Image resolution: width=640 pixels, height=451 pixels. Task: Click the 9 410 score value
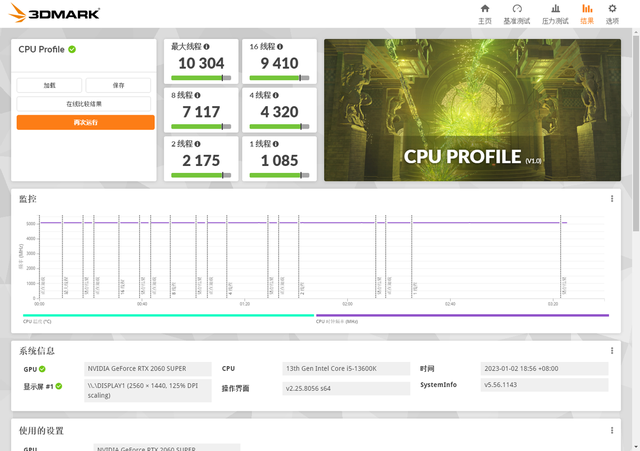point(280,63)
